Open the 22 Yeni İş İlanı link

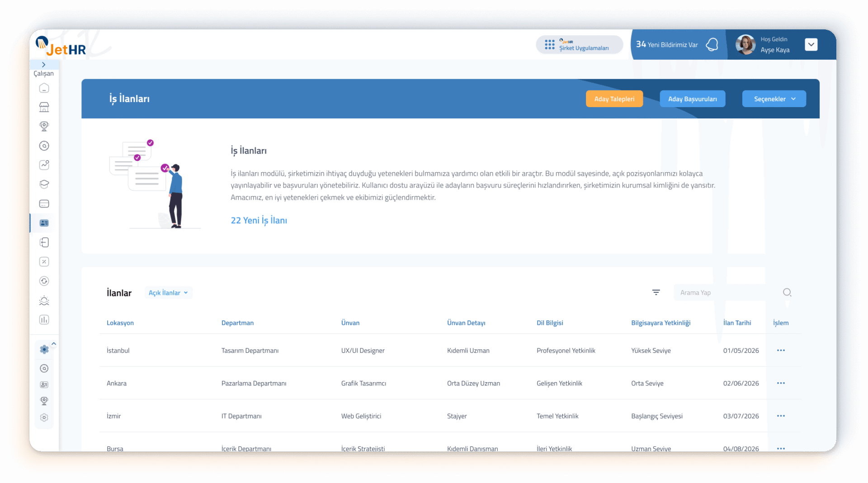259,220
